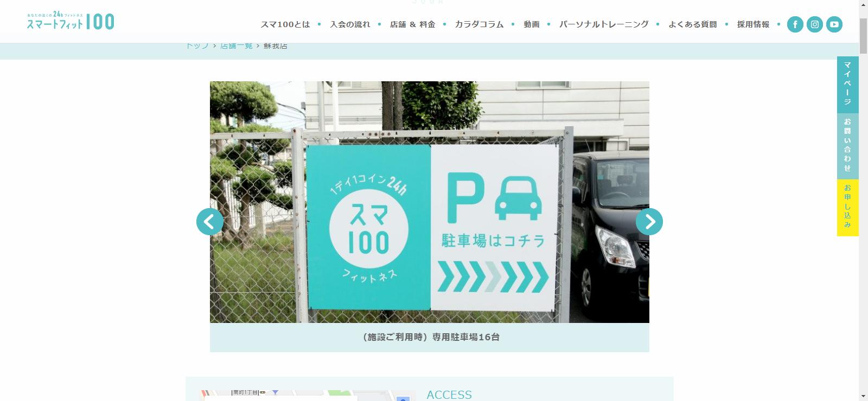Open お問い合わせ side tab
Image resolution: width=868 pixels, height=401 pixels.
pos(847,146)
